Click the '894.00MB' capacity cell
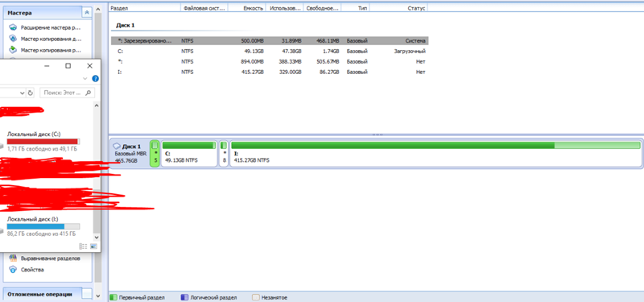 pyautogui.click(x=253, y=62)
